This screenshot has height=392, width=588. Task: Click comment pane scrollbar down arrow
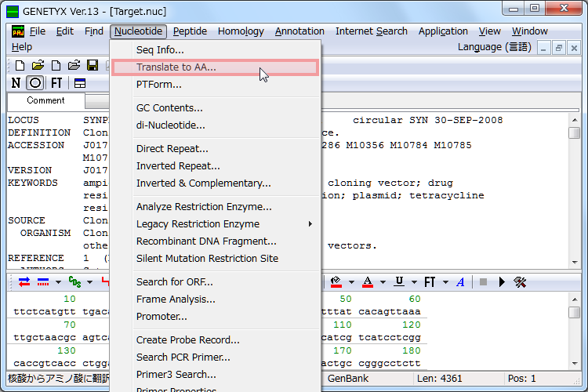tap(575, 262)
